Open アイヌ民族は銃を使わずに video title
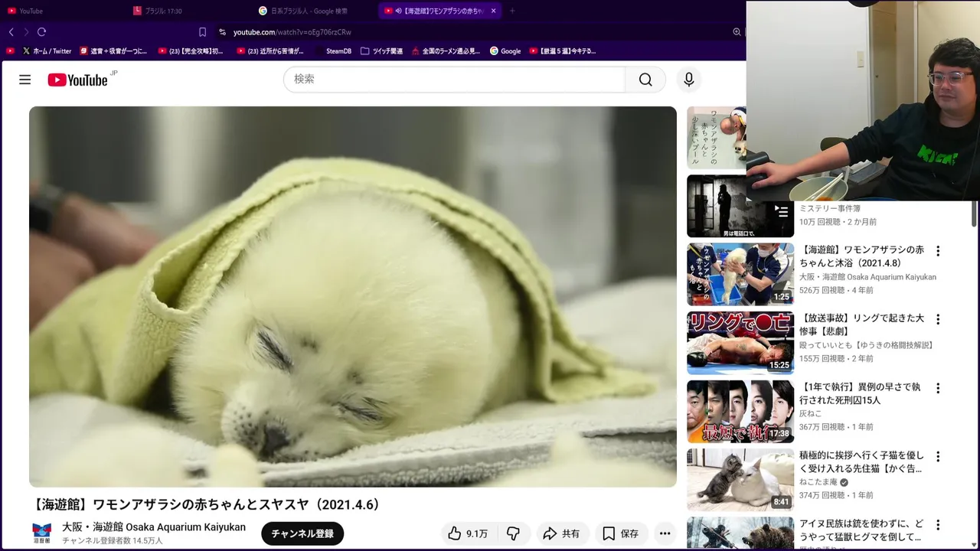This screenshot has height=551, width=980. (x=862, y=530)
